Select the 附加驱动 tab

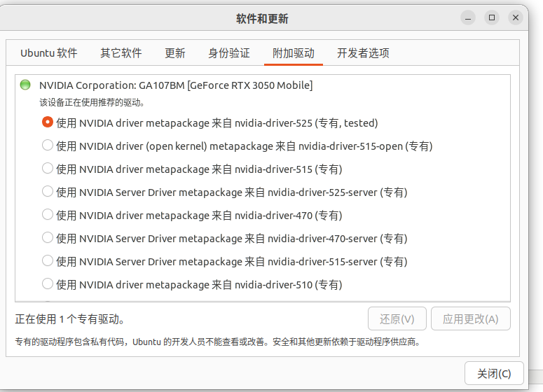tap(294, 53)
